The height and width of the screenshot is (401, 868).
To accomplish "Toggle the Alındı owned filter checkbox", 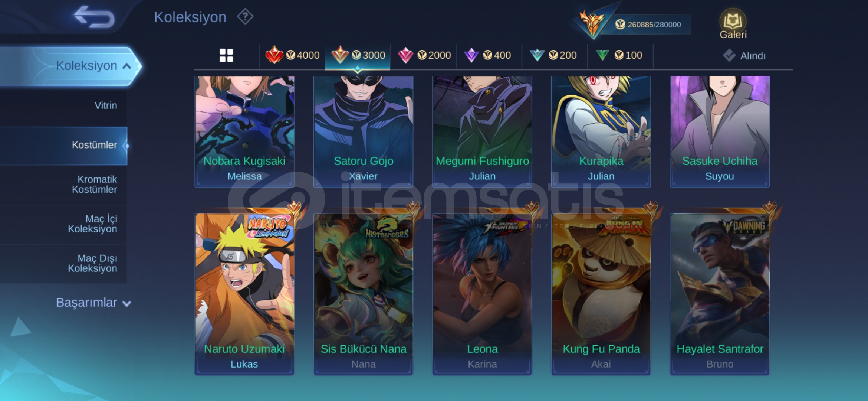I will coord(729,56).
